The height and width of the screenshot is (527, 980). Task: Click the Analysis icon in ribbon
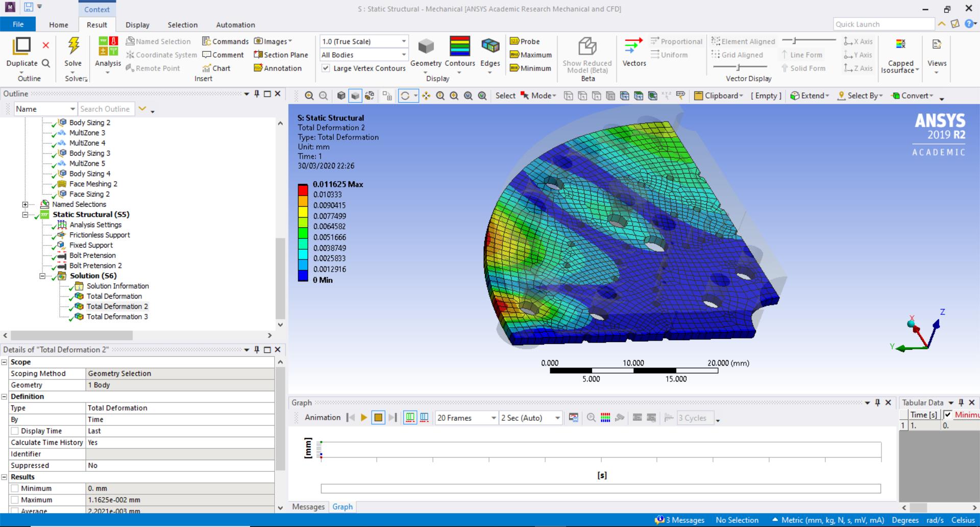tap(108, 45)
